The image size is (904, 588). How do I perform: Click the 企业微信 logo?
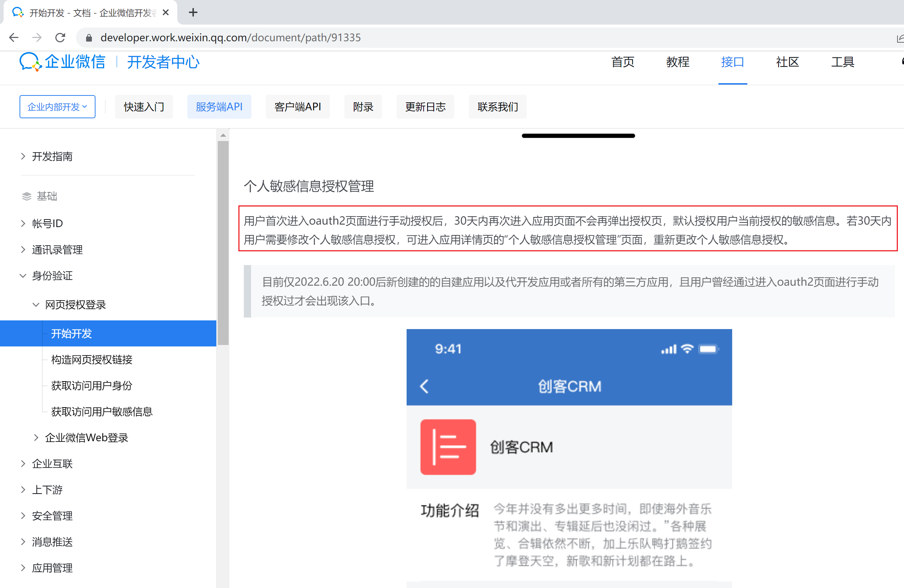coord(63,62)
